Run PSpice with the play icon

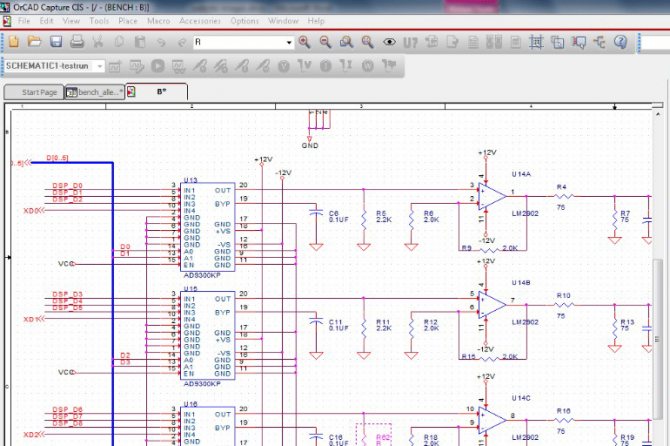(158, 66)
